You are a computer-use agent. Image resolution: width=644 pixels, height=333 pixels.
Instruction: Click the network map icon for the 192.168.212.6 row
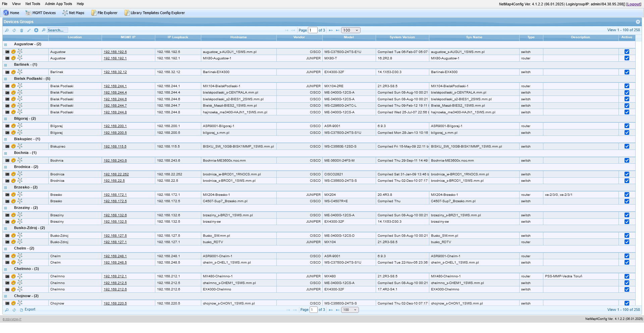tap(20, 289)
